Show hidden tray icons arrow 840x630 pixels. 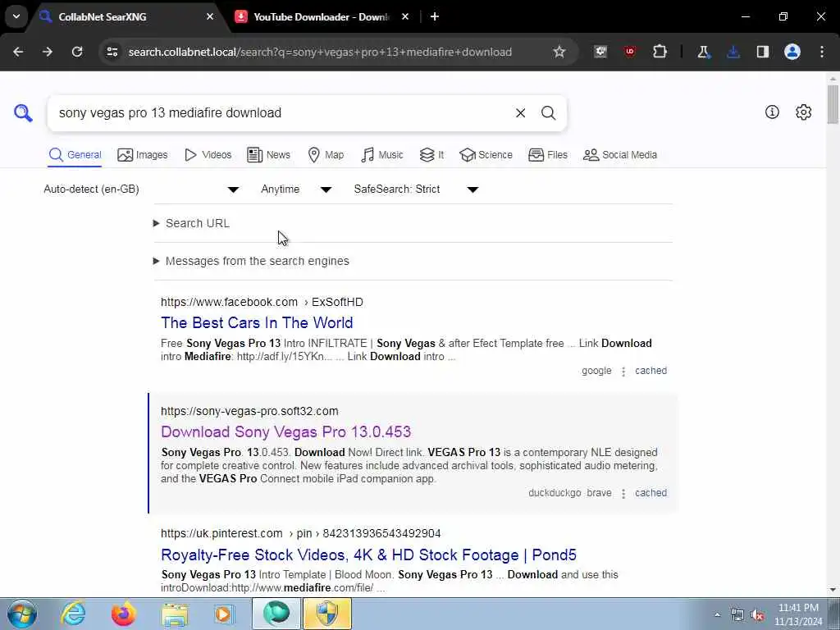[717, 615]
